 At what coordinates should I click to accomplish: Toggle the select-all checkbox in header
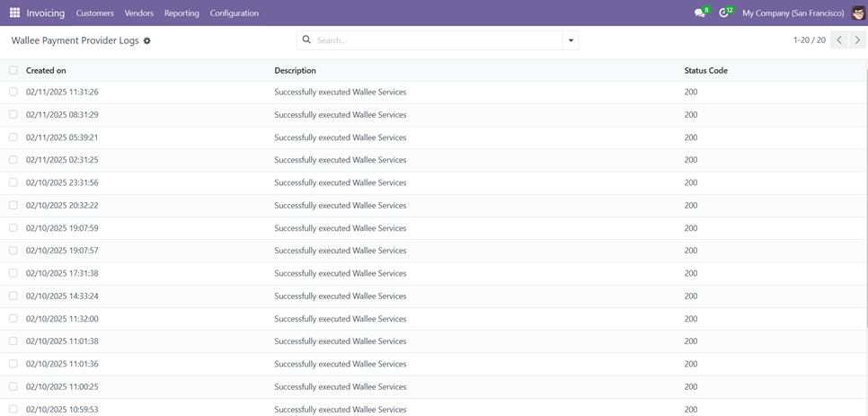click(x=13, y=70)
